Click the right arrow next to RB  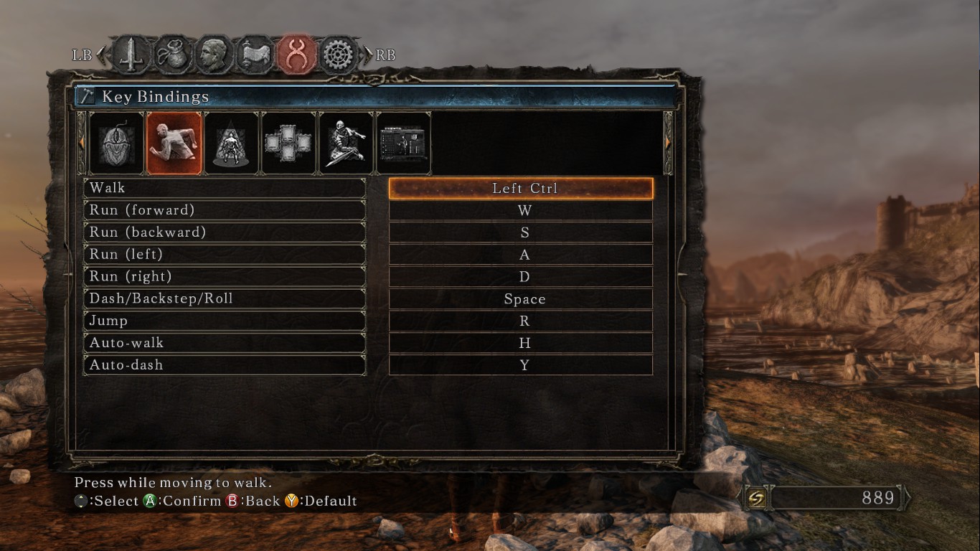[369, 55]
